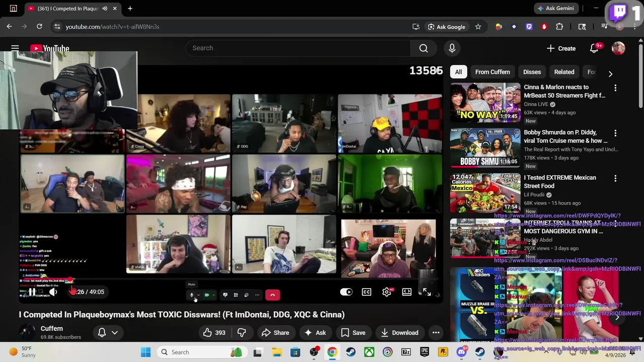Image resolution: width=644 pixels, height=362 pixels.
Task: Open microphone options arrow in call toolbar
Action: tap(198, 295)
